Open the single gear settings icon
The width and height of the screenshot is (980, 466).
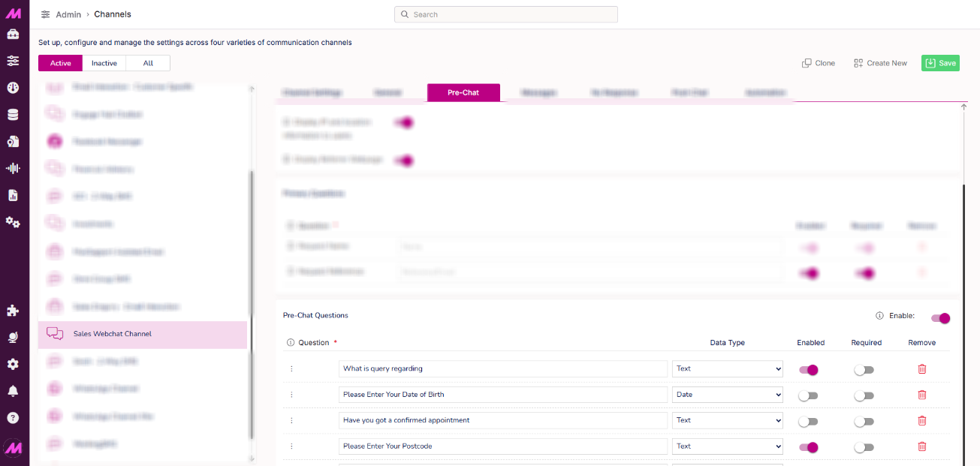13,364
